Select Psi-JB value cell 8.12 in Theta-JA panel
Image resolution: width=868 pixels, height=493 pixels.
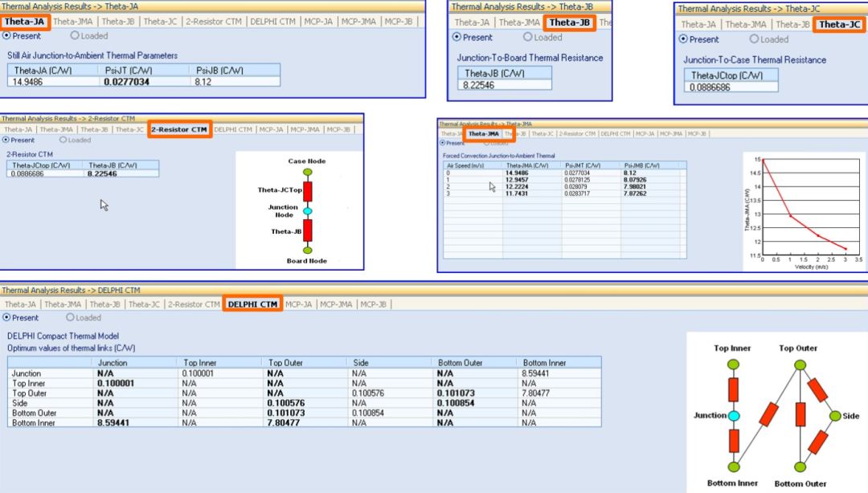tap(203, 81)
